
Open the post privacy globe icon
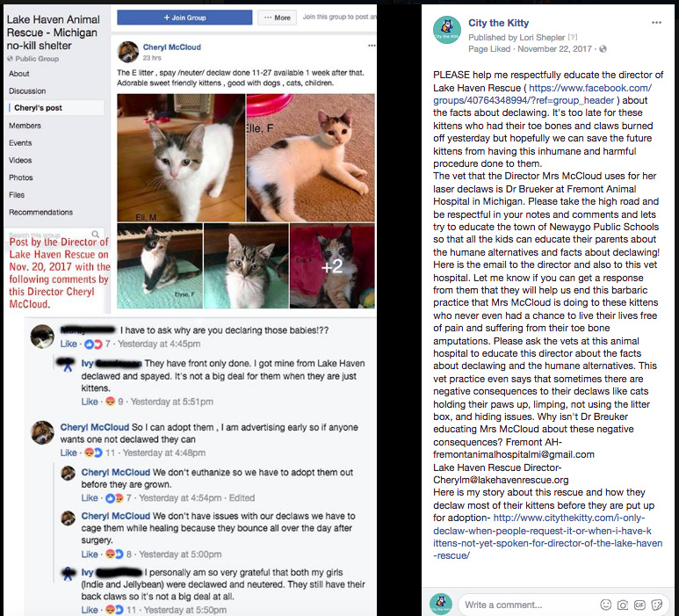click(x=603, y=49)
